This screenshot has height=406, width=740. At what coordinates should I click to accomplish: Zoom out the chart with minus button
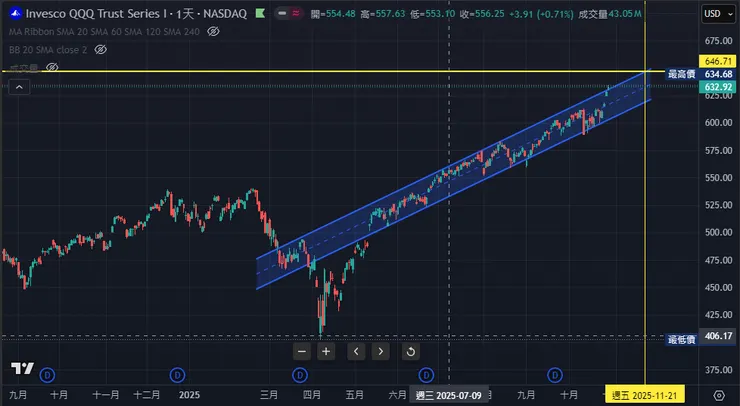(x=302, y=351)
